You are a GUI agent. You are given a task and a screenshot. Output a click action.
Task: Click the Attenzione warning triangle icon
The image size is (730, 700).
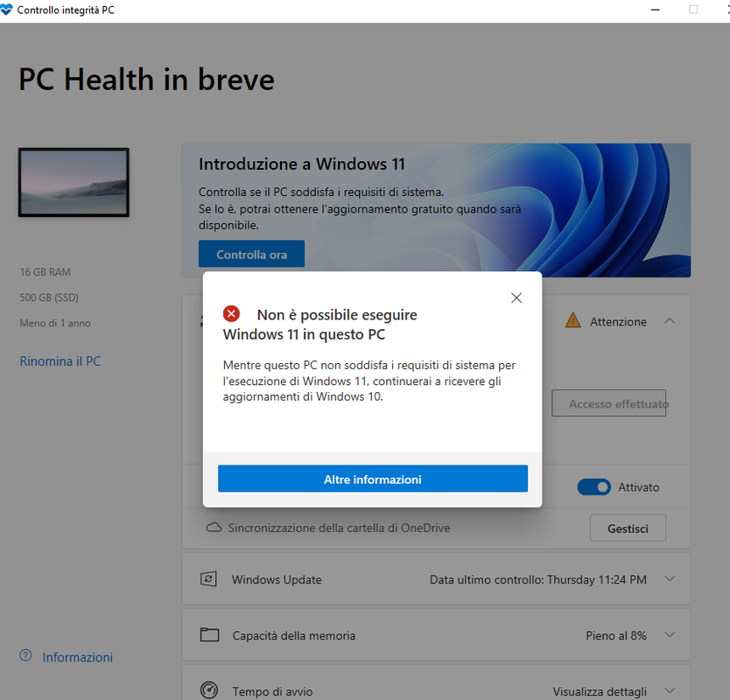572,320
